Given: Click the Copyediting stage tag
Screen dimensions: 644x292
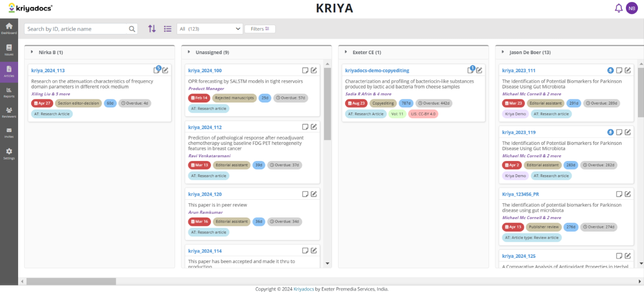Looking at the screenshot, I should tap(383, 103).
